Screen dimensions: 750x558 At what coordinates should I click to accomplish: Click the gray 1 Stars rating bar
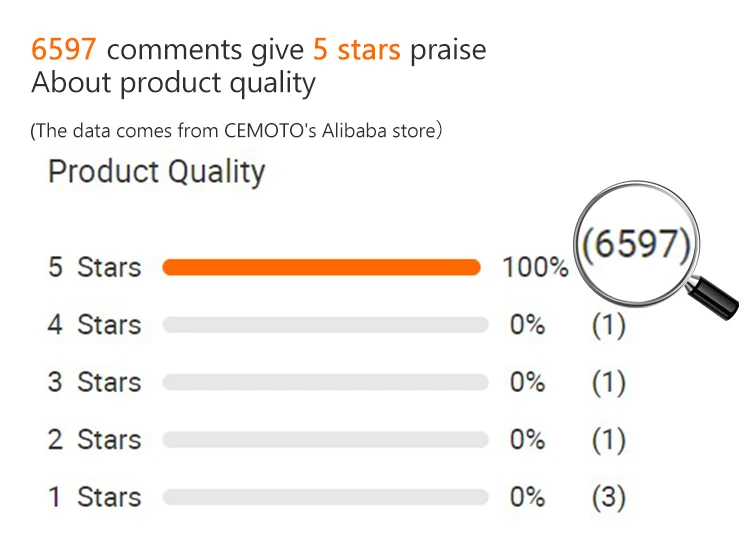[325, 497]
